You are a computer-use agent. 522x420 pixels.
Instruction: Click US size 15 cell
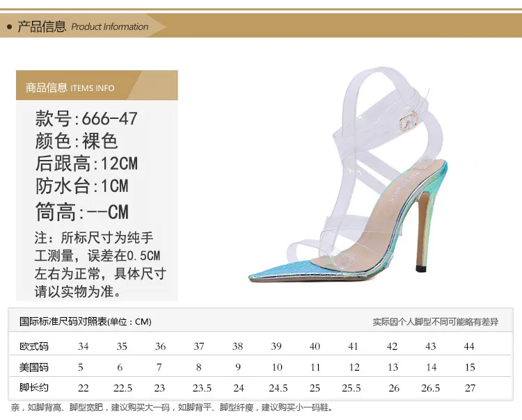tap(470, 367)
